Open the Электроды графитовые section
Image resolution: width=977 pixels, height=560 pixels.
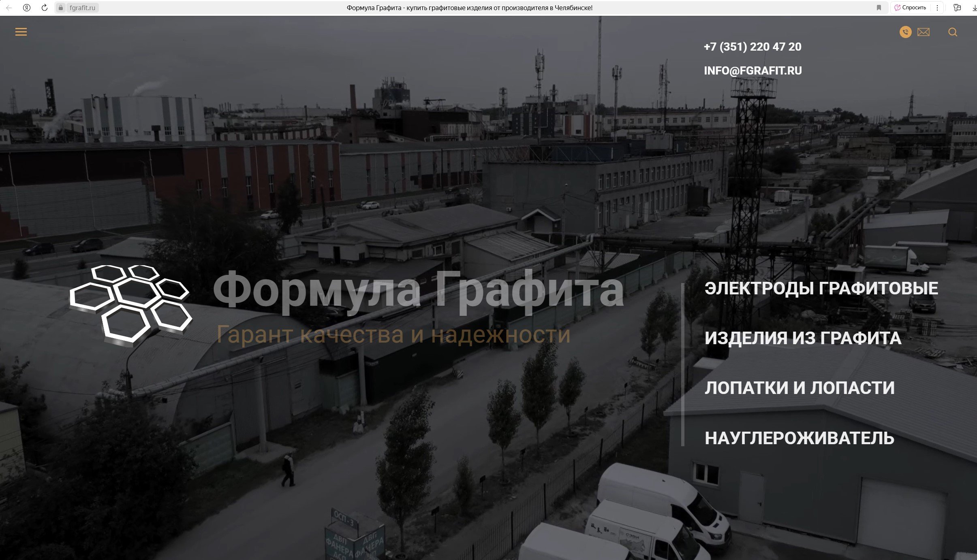coord(821,288)
